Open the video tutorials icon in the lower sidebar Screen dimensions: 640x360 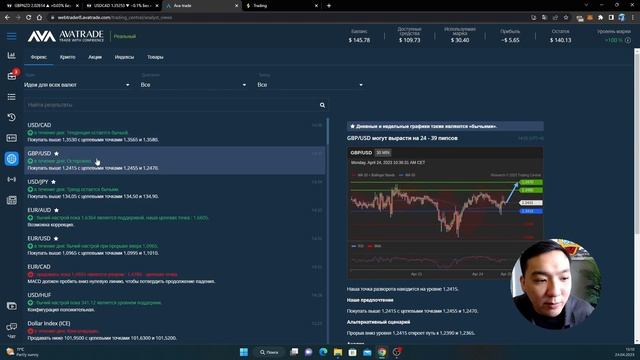pos(11,306)
